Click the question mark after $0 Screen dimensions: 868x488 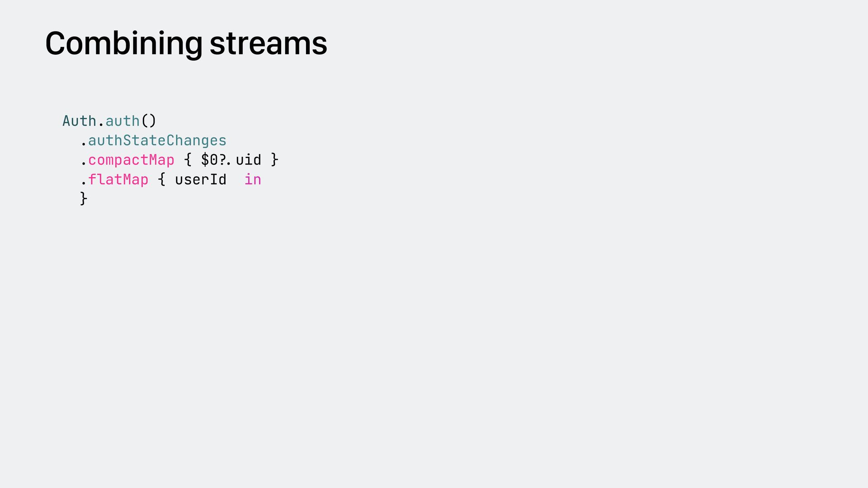(222, 160)
